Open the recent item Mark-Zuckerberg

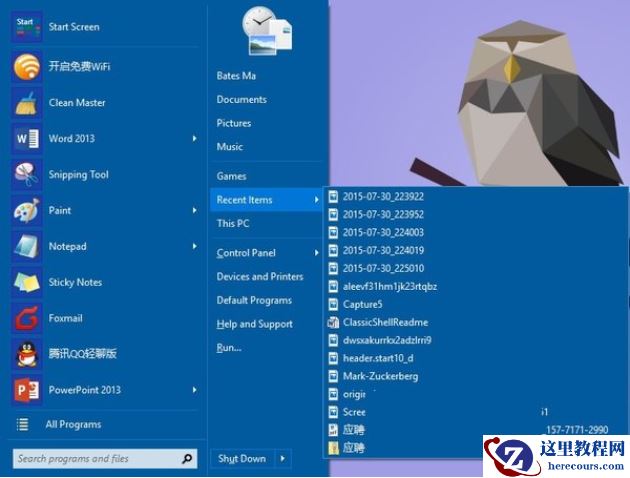(x=380, y=376)
